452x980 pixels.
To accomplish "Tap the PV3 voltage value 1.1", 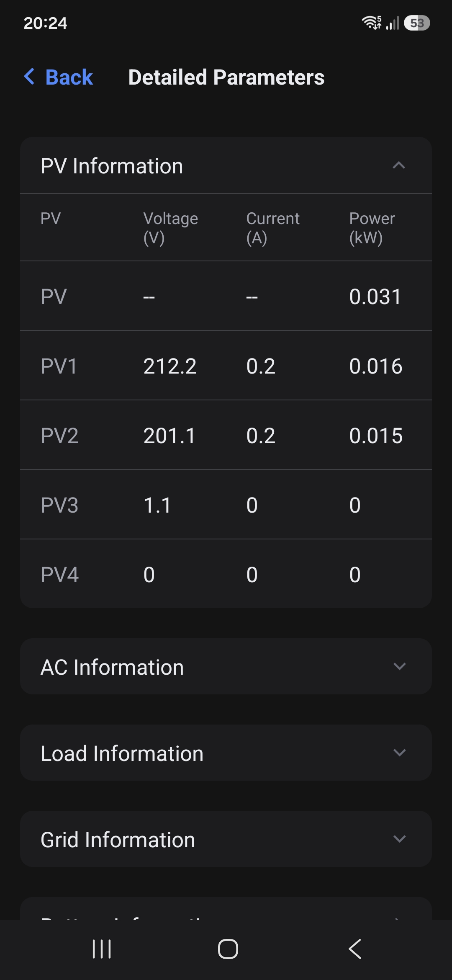I will (x=157, y=505).
